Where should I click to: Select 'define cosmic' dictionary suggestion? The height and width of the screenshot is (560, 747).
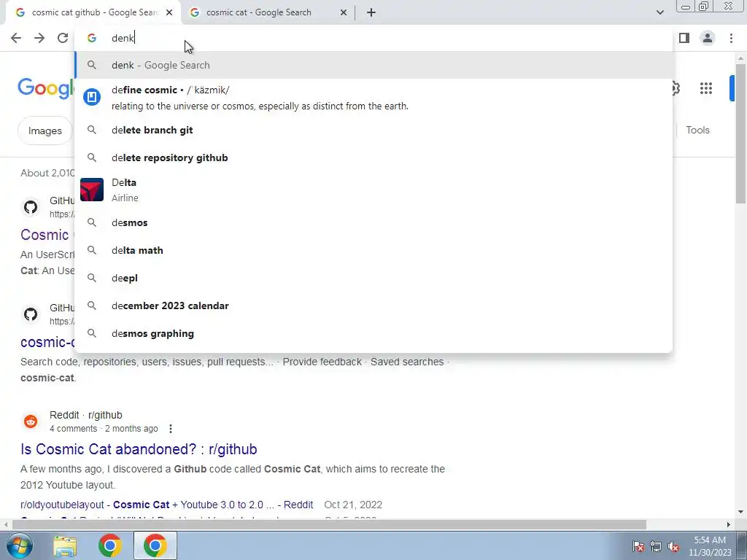point(373,98)
